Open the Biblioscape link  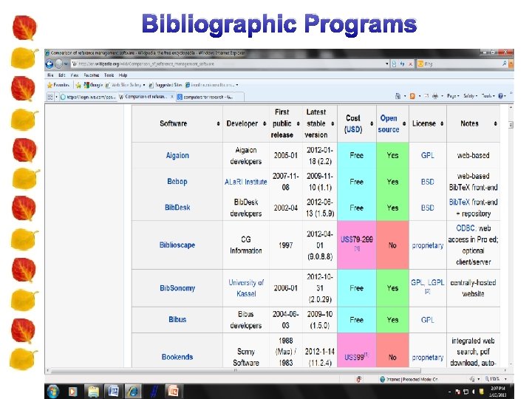tap(177, 245)
